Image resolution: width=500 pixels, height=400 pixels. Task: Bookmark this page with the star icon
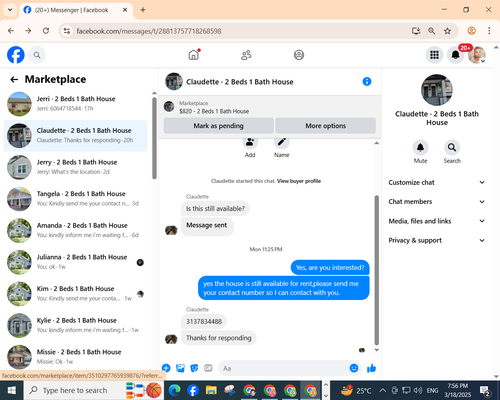coord(447,31)
